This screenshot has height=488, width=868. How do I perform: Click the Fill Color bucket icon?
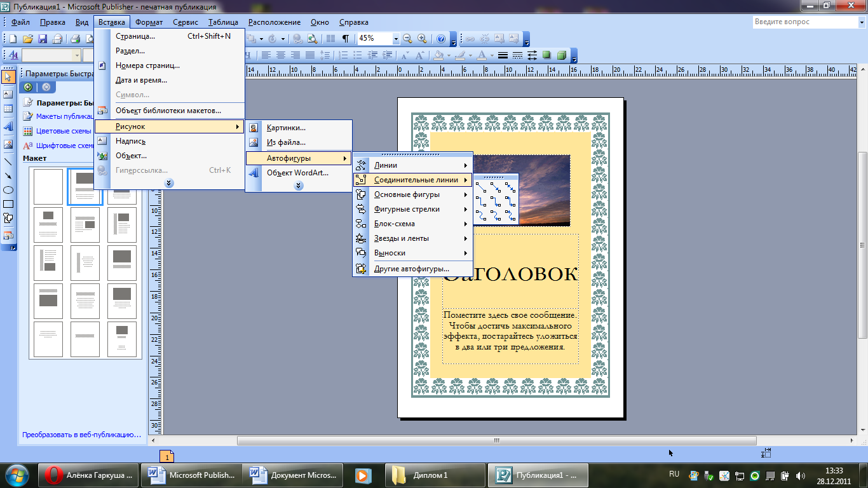point(438,55)
